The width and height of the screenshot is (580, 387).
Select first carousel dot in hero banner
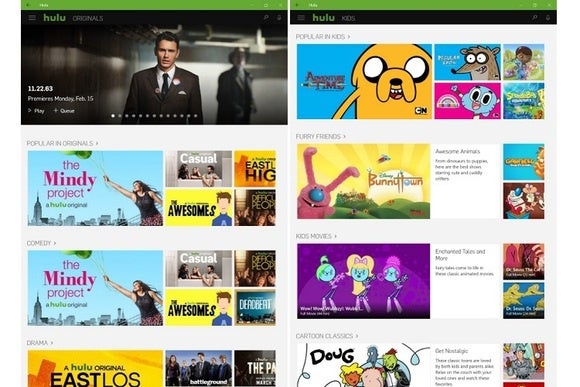click(x=113, y=116)
